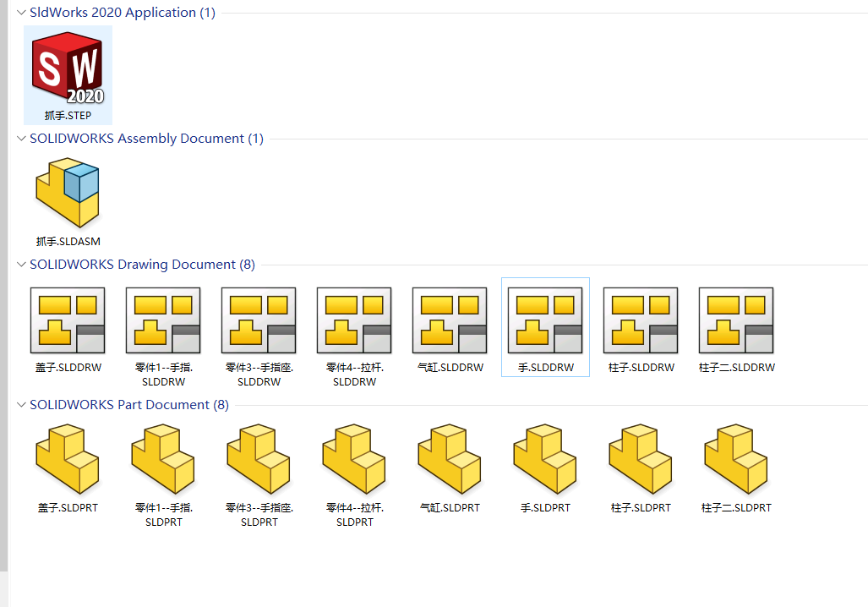The width and height of the screenshot is (868, 607).
Task: Select the 零件4--拉杆.SLDDRW drawing icon
Action: (x=354, y=320)
